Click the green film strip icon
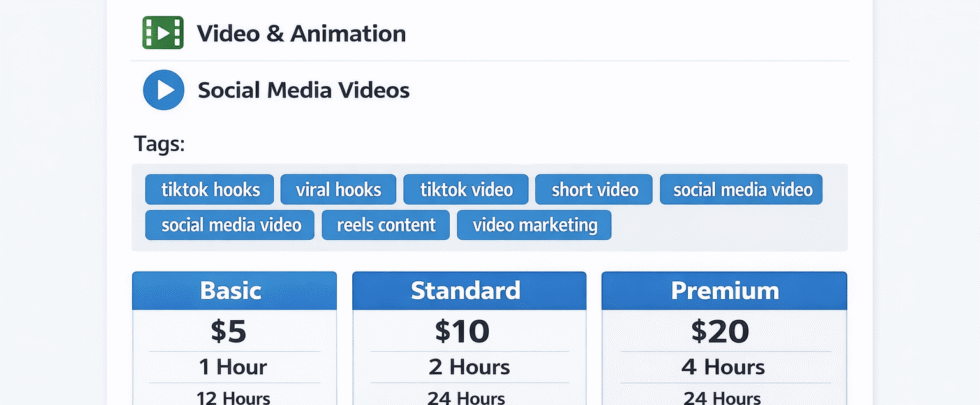 pyautogui.click(x=163, y=33)
